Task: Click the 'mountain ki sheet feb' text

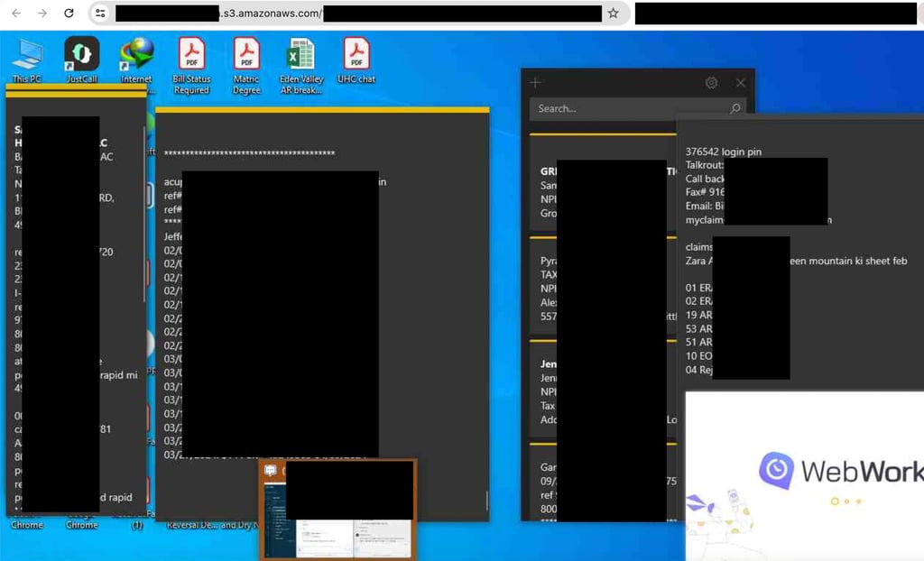Action: (858, 261)
